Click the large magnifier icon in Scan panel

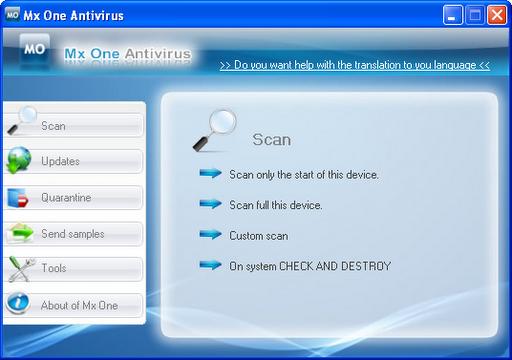click(215, 130)
